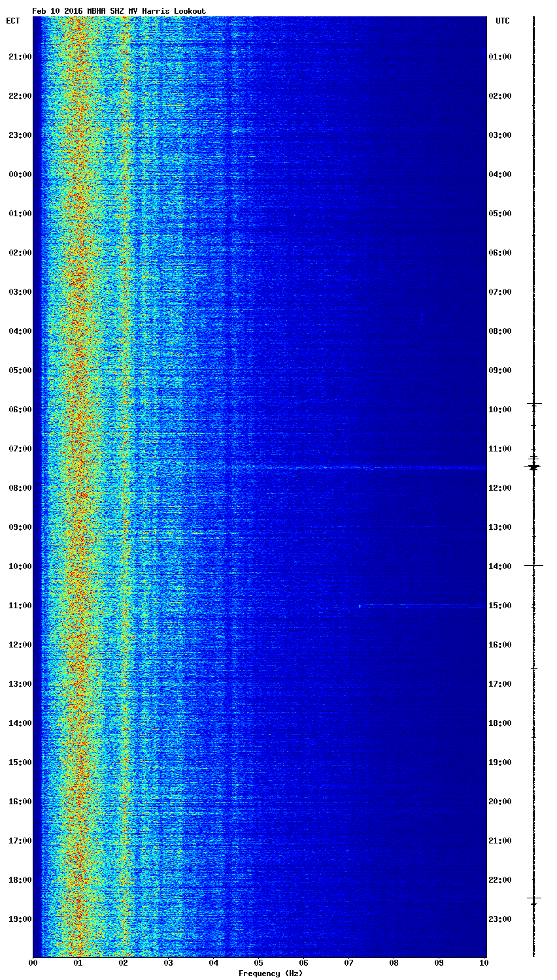This screenshot has width=557, height=980.
Task: Select the 14:00 ECT time label
Action: 20,723
